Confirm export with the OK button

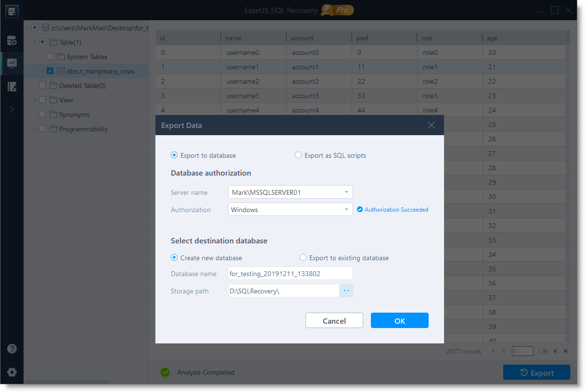click(x=400, y=321)
